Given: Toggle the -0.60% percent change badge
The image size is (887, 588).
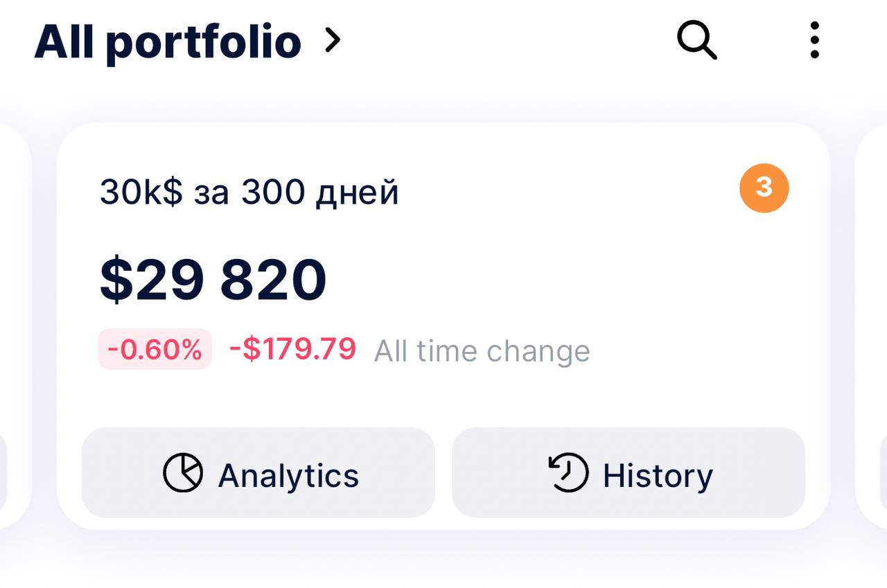Looking at the screenshot, I should pyautogui.click(x=155, y=349).
